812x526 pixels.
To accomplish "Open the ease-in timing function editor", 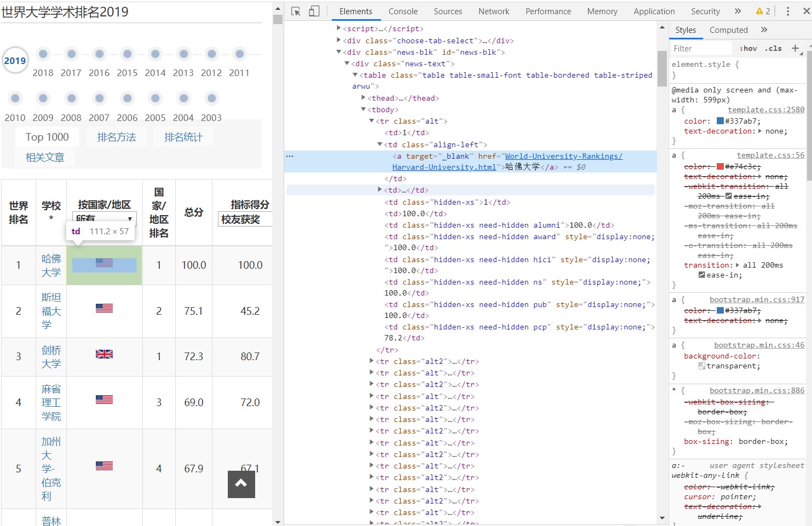I will (x=702, y=275).
